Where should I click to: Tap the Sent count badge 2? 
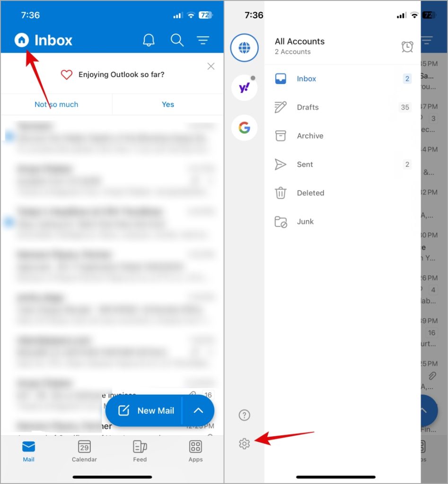pyautogui.click(x=407, y=164)
